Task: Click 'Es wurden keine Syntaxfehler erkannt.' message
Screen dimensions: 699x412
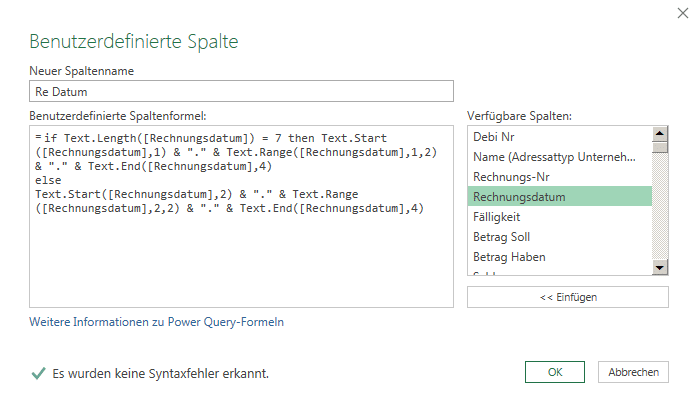Action: [160, 373]
